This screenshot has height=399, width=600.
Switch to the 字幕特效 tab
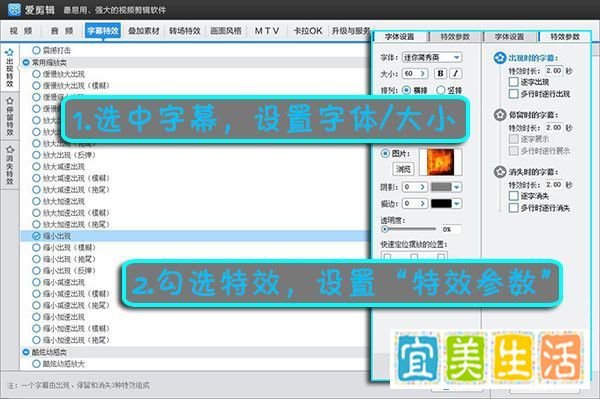[103, 31]
